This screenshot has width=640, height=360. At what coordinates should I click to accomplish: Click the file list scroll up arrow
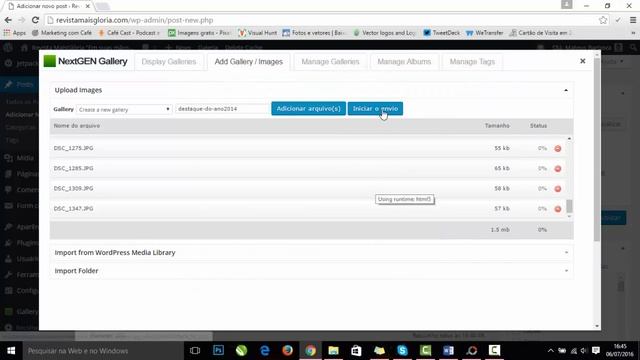569,139
